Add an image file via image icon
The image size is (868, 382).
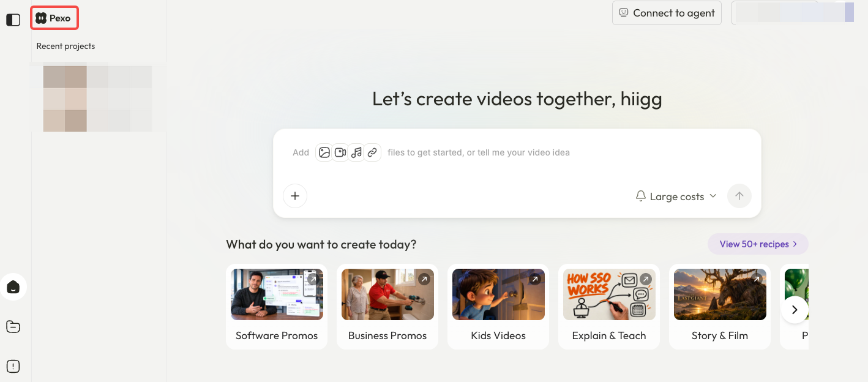pyautogui.click(x=324, y=152)
